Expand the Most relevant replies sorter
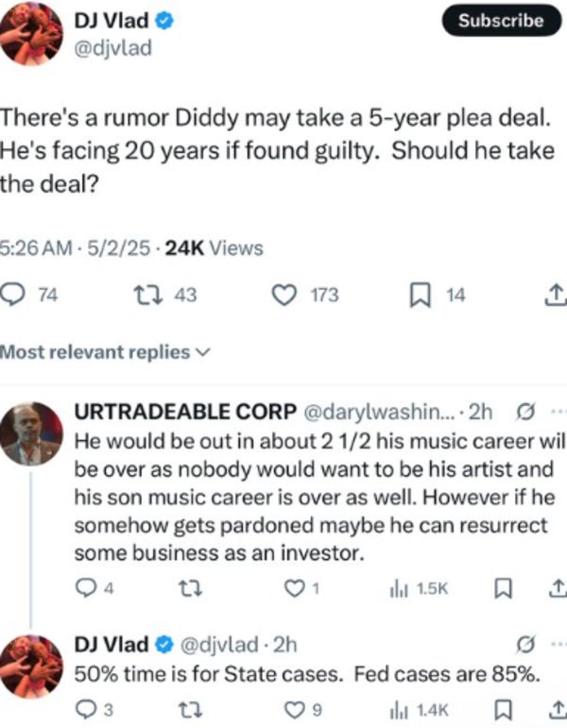Image resolution: width=567 pixels, height=728 pixels. pyautogui.click(x=105, y=352)
